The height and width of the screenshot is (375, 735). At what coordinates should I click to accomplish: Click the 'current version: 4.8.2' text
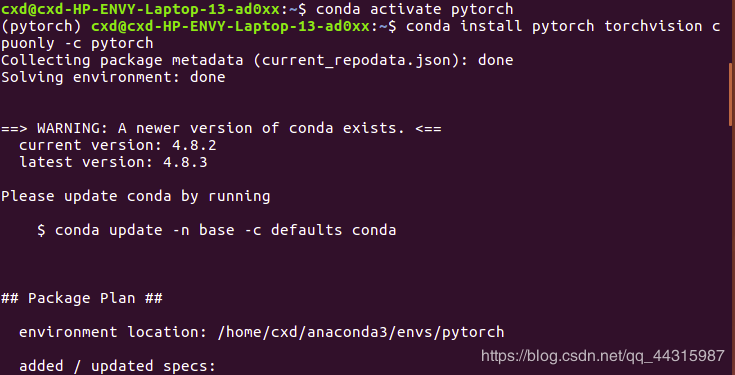(118, 145)
